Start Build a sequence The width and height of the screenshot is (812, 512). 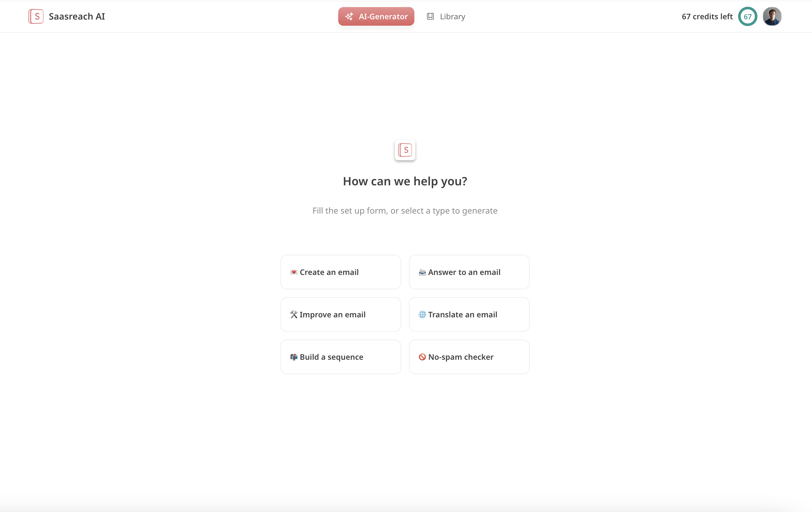tap(340, 357)
